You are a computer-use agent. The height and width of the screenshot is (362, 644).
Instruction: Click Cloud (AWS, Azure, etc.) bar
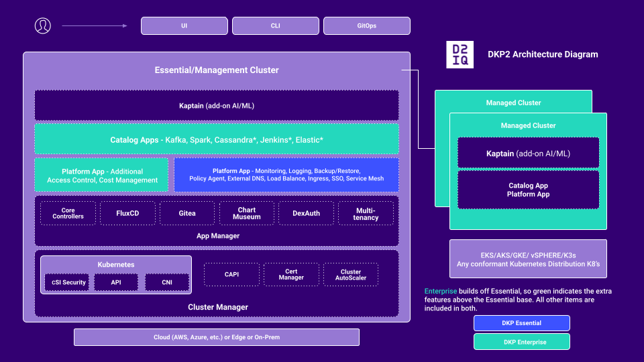coord(217,337)
